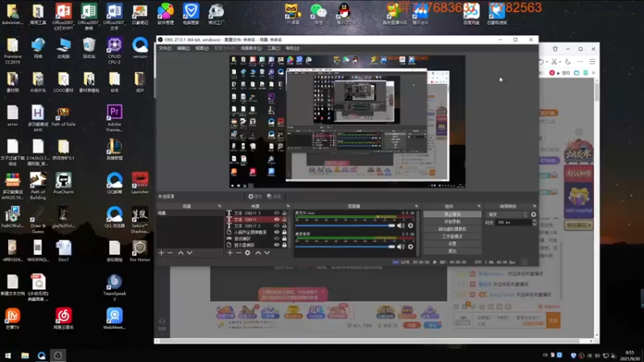Open Adobe Premiere desktop shortcut
This screenshot has width=644, height=362.
tap(114, 118)
